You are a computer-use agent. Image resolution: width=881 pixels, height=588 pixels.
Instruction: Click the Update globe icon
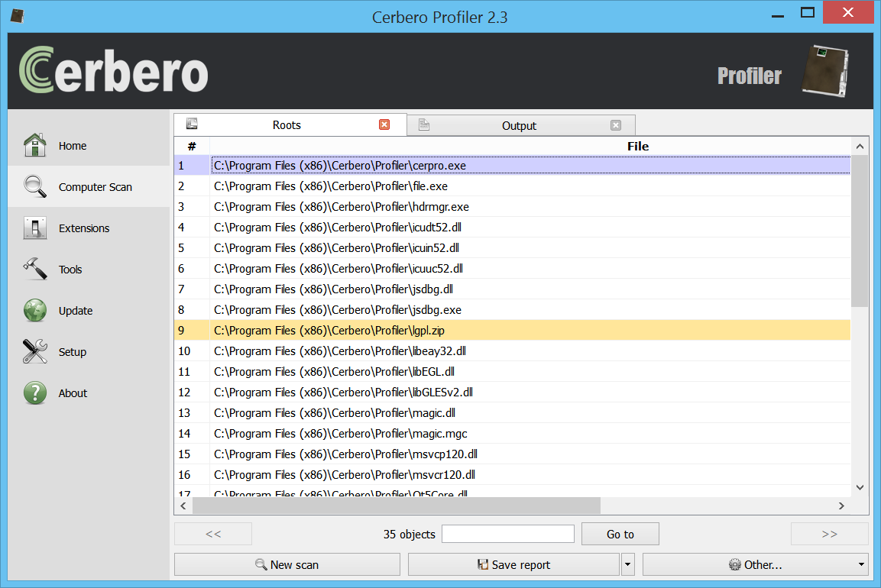(35, 311)
